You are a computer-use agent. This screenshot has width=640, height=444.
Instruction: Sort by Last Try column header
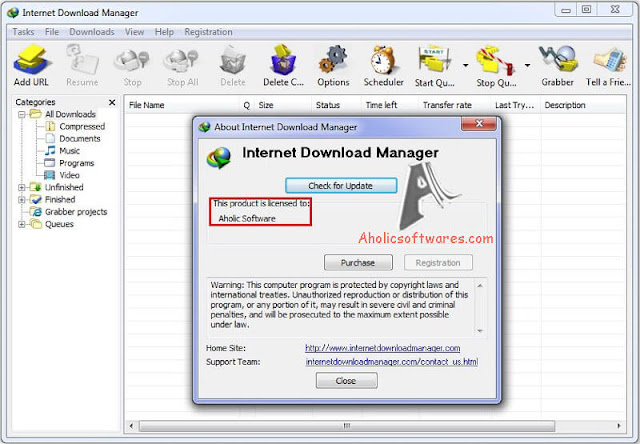pyautogui.click(x=515, y=105)
